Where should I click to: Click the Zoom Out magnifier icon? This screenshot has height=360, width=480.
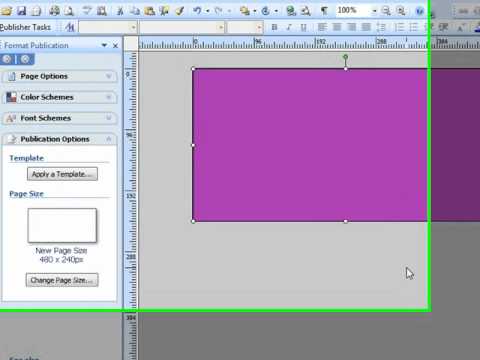(x=386, y=11)
